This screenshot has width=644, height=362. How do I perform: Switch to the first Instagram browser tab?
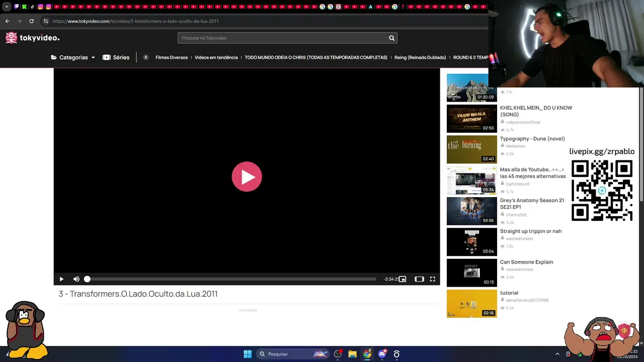click(40, 7)
